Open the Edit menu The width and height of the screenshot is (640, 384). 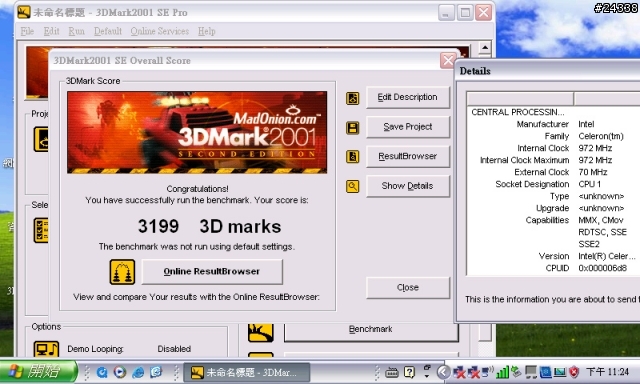[51, 31]
